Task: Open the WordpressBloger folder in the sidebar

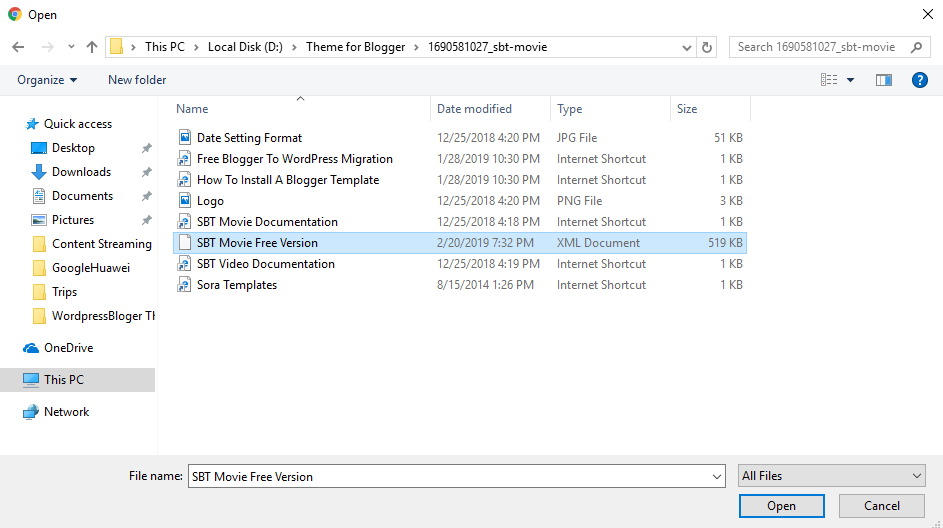Action: [103, 316]
